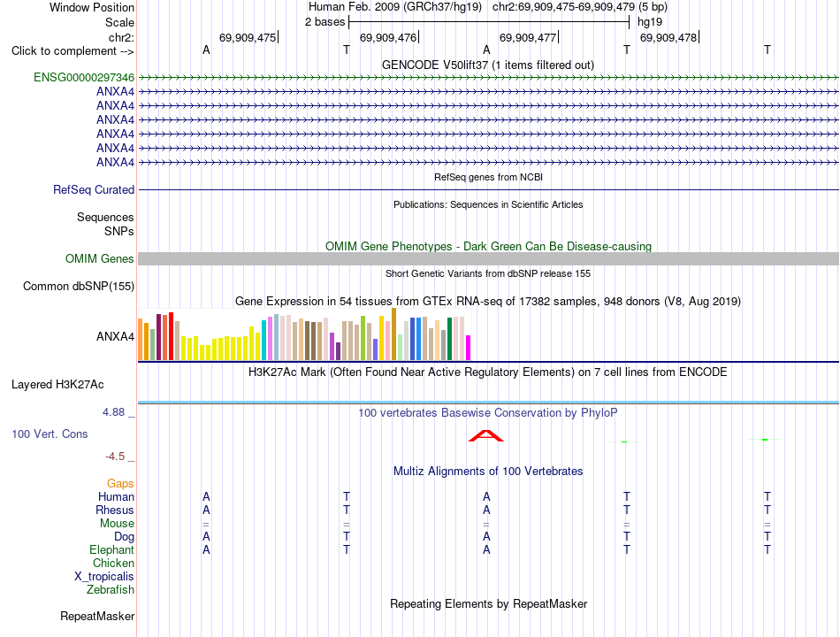Viewport: 840px width, 637px height.
Task: Open the RefSeq Curated track label
Action: pyautogui.click(x=93, y=189)
